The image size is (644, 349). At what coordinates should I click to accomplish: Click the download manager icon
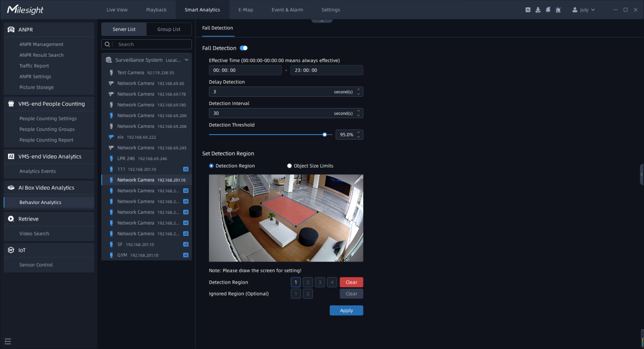pyautogui.click(x=538, y=10)
